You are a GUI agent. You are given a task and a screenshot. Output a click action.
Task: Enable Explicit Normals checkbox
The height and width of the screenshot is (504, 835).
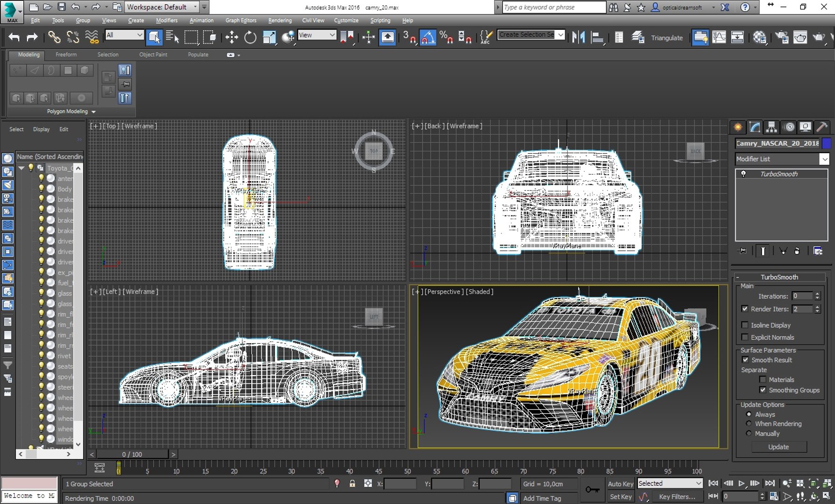click(745, 337)
